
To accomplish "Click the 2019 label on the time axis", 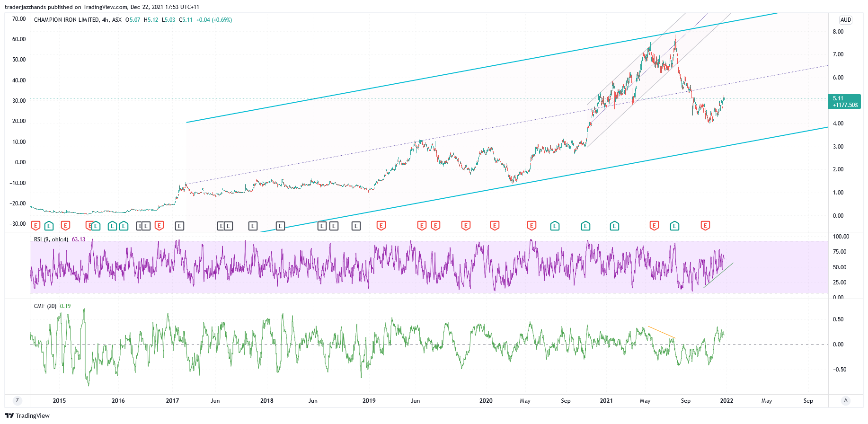I will [369, 401].
